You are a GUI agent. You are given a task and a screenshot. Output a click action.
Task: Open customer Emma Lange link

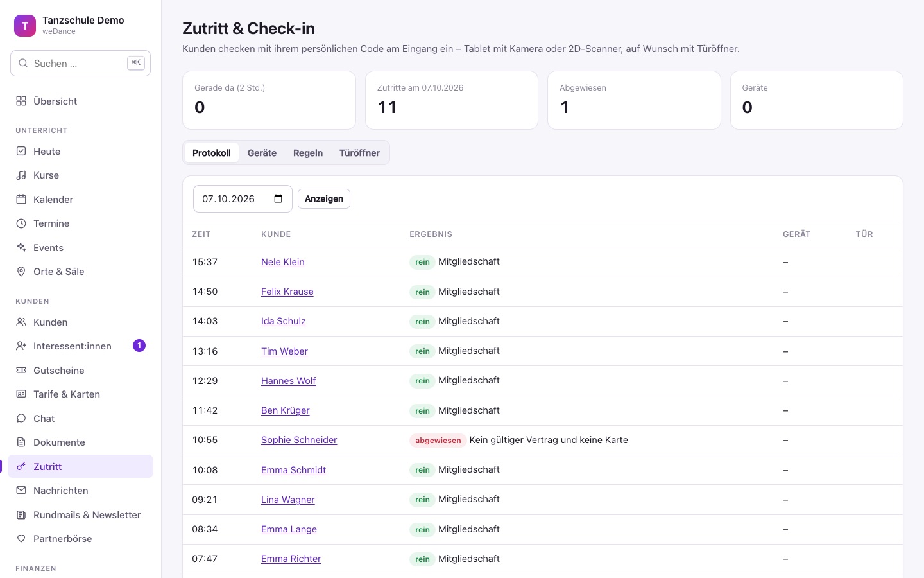point(289,529)
